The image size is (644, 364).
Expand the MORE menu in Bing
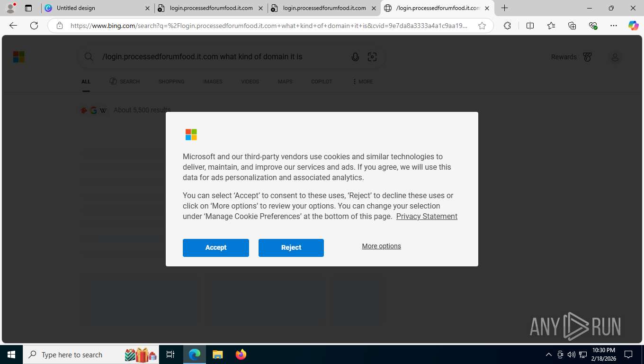click(x=363, y=82)
